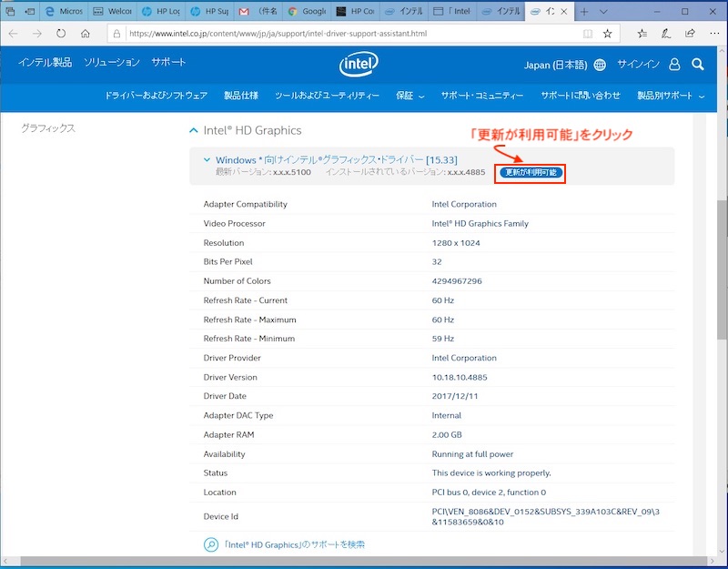
Task: Click the 更新が利用可能 button
Action: click(x=531, y=172)
